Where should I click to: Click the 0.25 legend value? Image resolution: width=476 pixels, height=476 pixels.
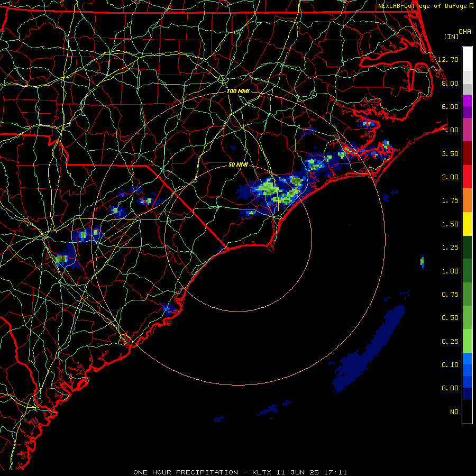tap(450, 342)
